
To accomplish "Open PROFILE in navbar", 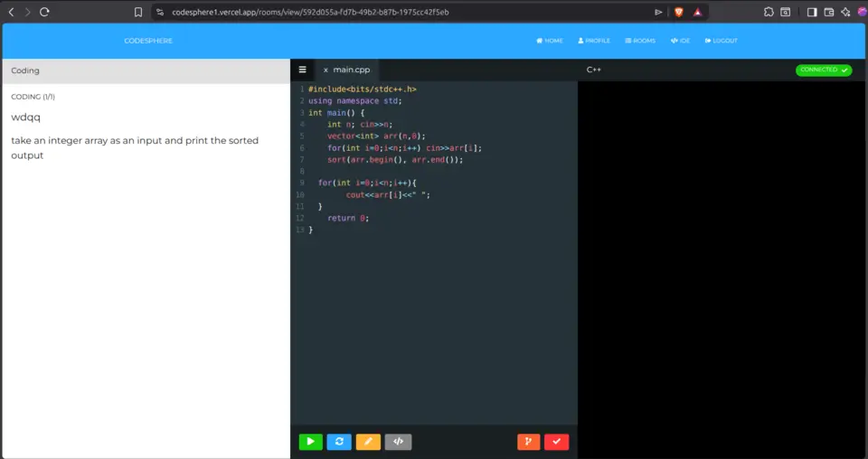I will 594,41.
